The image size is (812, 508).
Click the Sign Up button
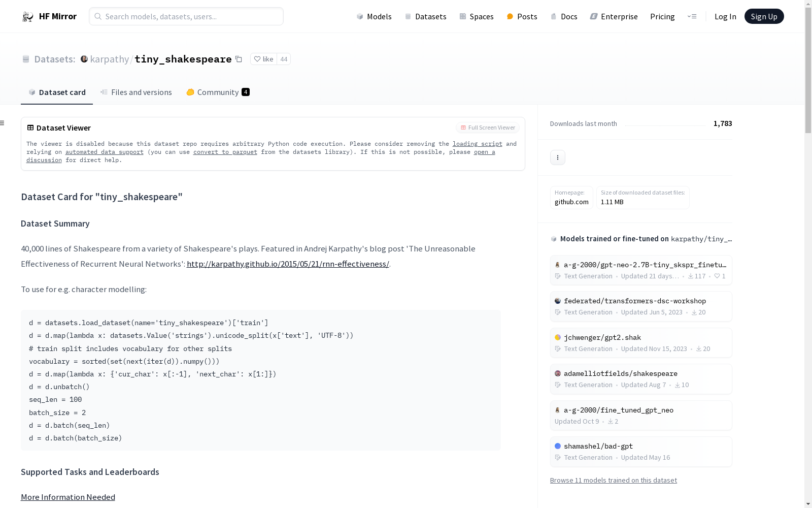pos(764,16)
